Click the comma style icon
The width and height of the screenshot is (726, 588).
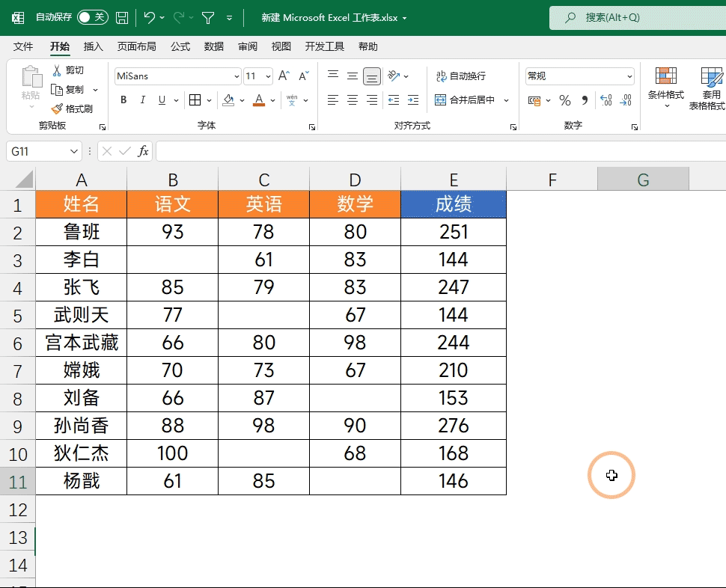click(x=585, y=100)
